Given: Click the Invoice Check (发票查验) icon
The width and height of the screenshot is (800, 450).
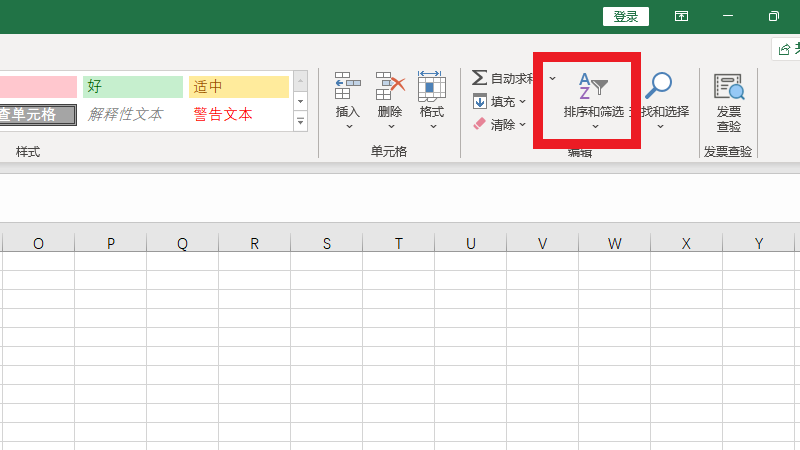Looking at the screenshot, I should click(x=729, y=88).
